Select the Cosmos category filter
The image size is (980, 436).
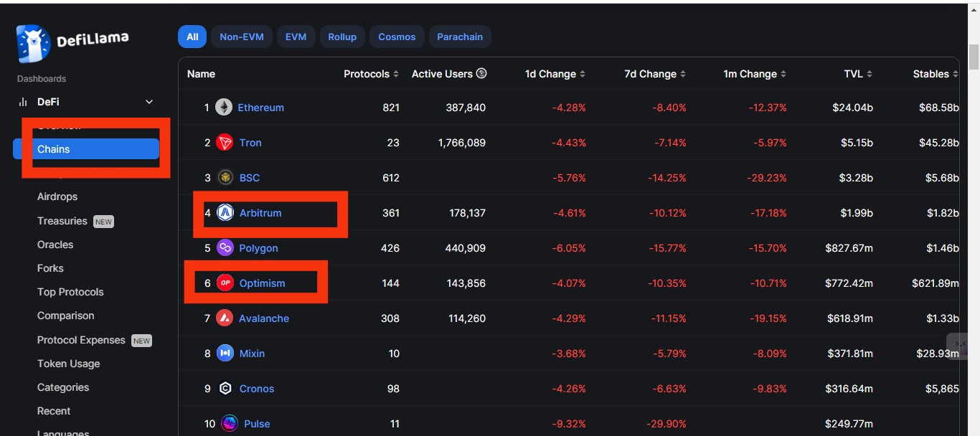click(397, 37)
